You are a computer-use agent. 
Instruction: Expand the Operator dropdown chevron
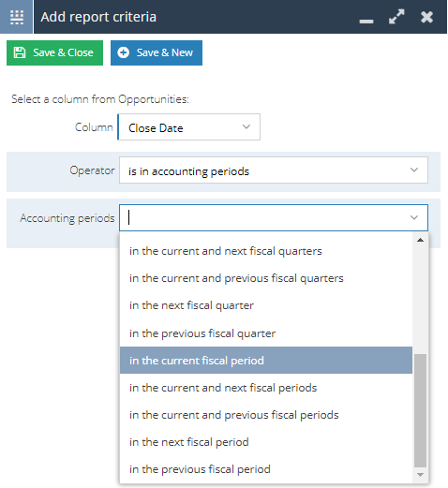pyautogui.click(x=414, y=170)
